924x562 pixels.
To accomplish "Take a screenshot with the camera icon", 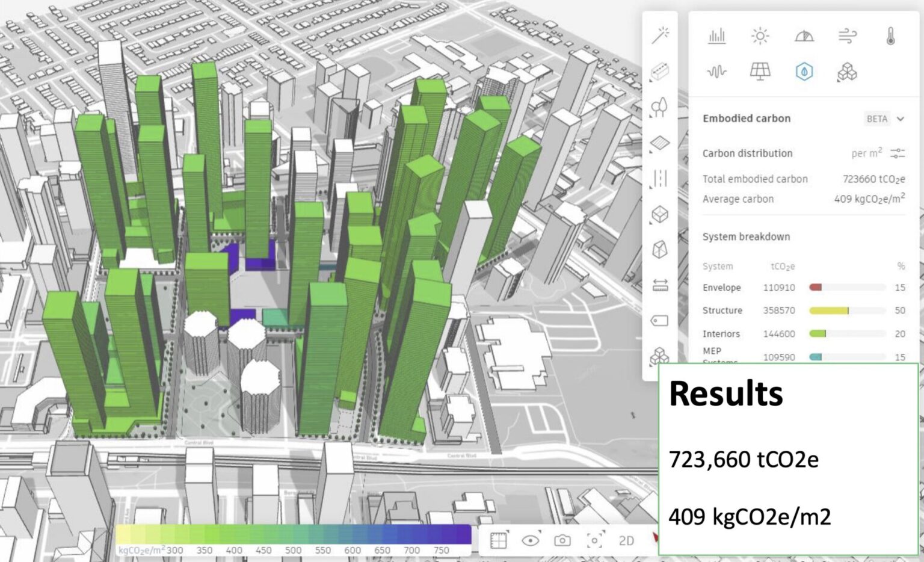I will (561, 542).
